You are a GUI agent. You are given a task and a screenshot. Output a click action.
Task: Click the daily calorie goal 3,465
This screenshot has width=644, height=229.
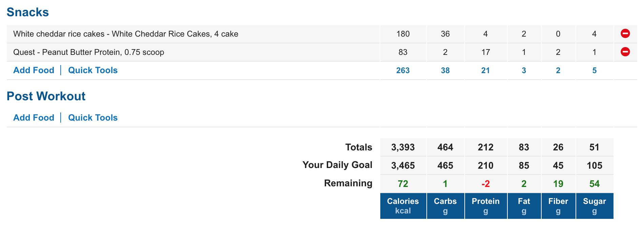[403, 166]
